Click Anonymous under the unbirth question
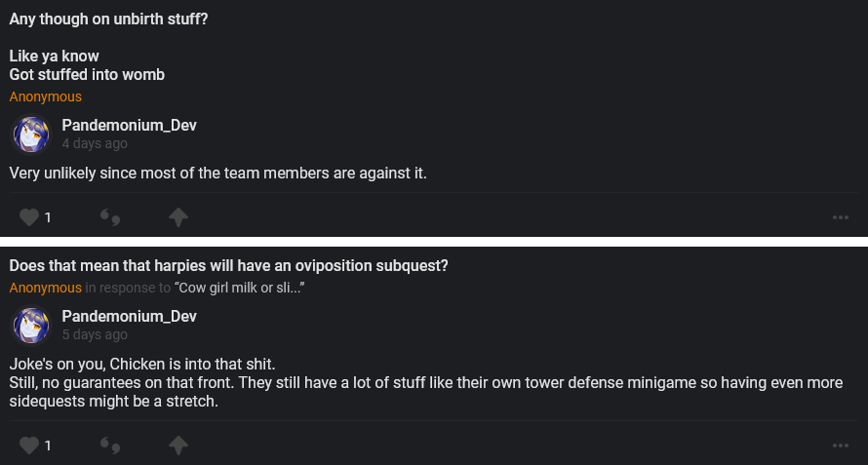Image resolution: width=868 pixels, height=465 pixels. [46, 97]
